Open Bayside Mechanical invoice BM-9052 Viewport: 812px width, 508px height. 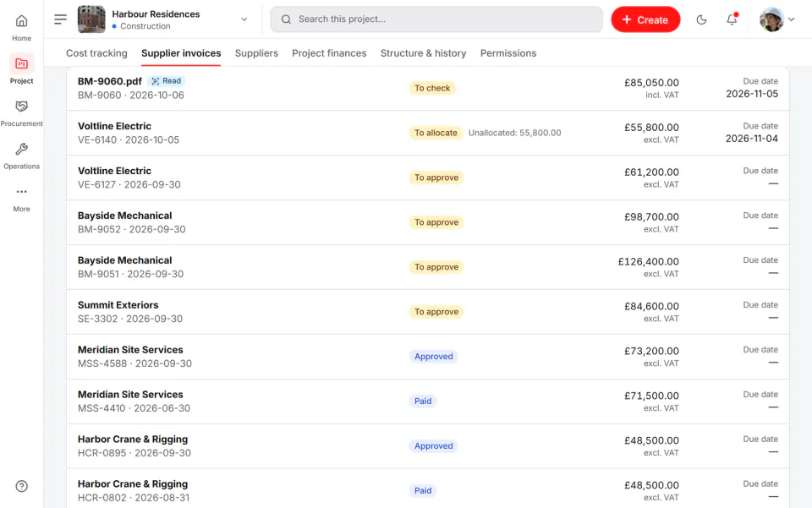pyautogui.click(x=428, y=222)
